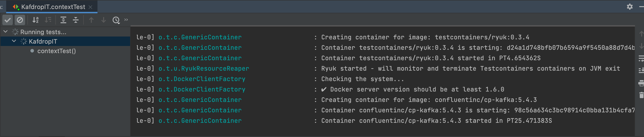Collapse the Running tests node
This screenshot has height=137, width=644.
tap(5, 32)
